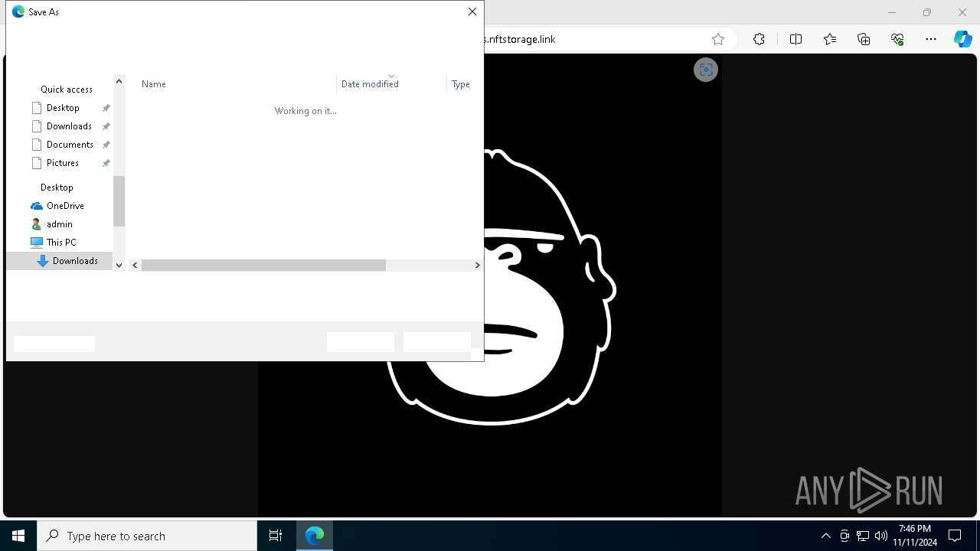Click pin icon beside Quick access Downloads
The width and height of the screenshot is (980, 551).
(106, 126)
